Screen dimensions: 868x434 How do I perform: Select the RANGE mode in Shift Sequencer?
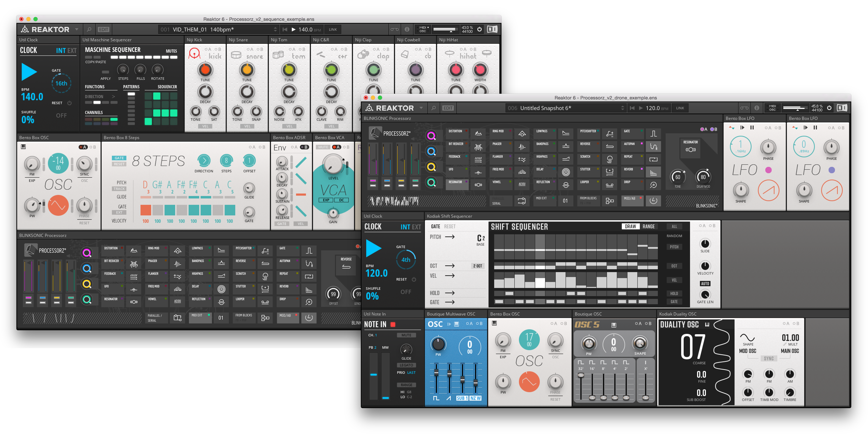click(x=649, y=227)
